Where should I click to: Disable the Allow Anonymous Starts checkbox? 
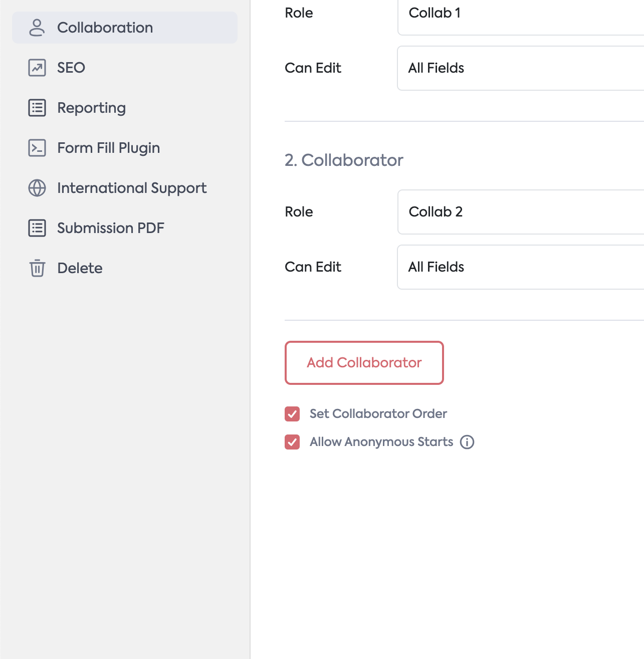pos(292,442)
